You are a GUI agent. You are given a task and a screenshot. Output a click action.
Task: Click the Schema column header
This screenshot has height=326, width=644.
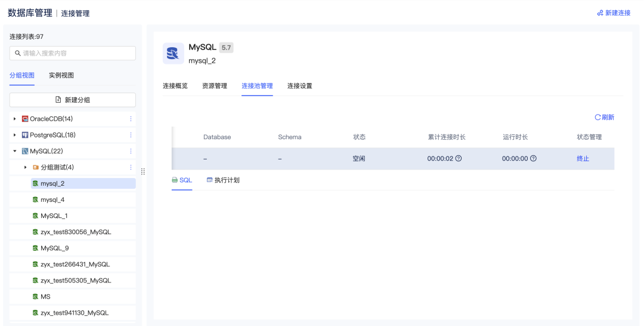[290, 137]
